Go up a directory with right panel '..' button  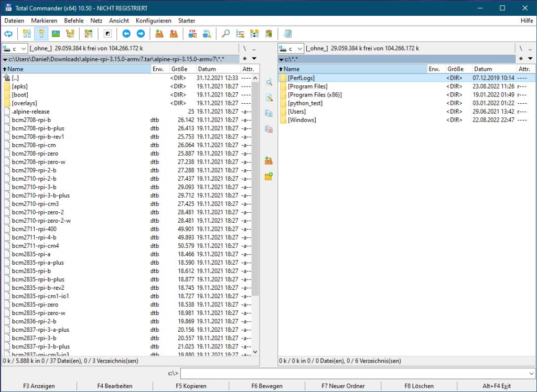(530, 49)
